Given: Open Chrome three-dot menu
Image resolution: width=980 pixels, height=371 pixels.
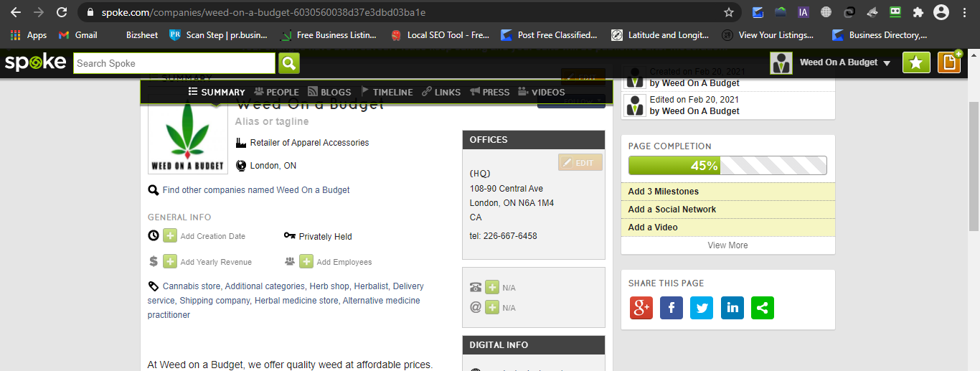Looking at the screenshot, I should (x=963, y=12).
